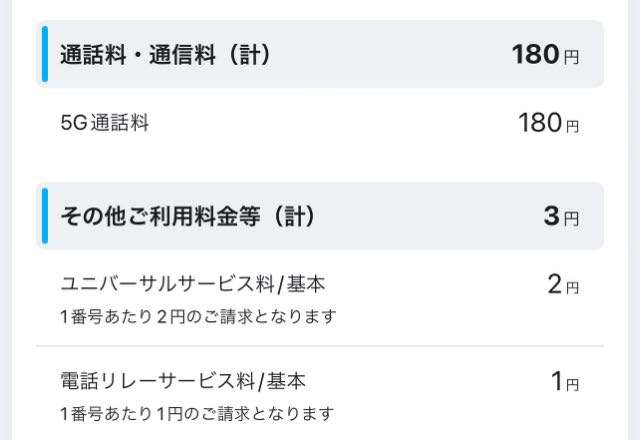Screen dimensions: 640x440
Task: Select the ユニバーサルサービス料/基本 row
Action: 320,298
